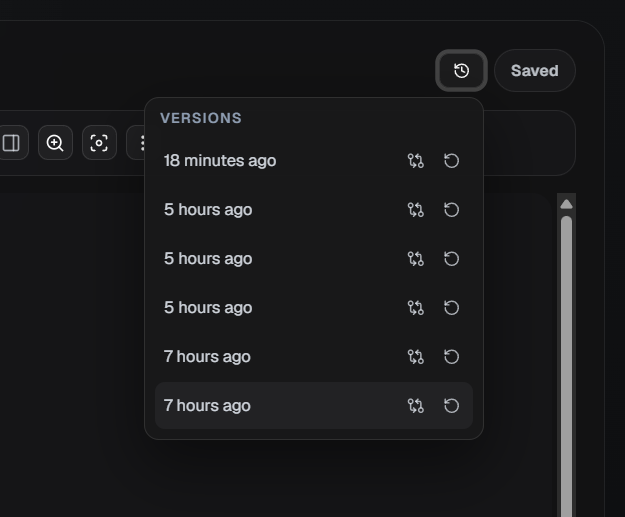Compare the non-highlighted 7 hours ago version
The width and height of the screenshot is (625, 517).
pyautogui.click(x=415, y=357)
